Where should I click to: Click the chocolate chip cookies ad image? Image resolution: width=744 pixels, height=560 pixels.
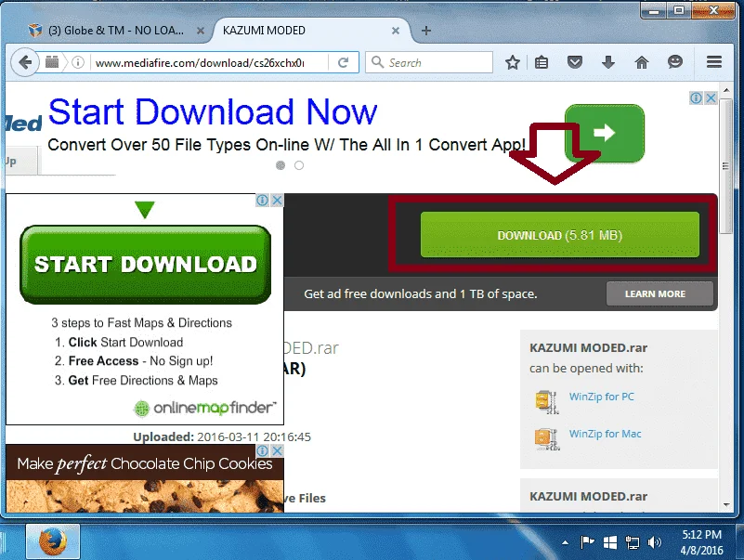(x=145, y=496)
